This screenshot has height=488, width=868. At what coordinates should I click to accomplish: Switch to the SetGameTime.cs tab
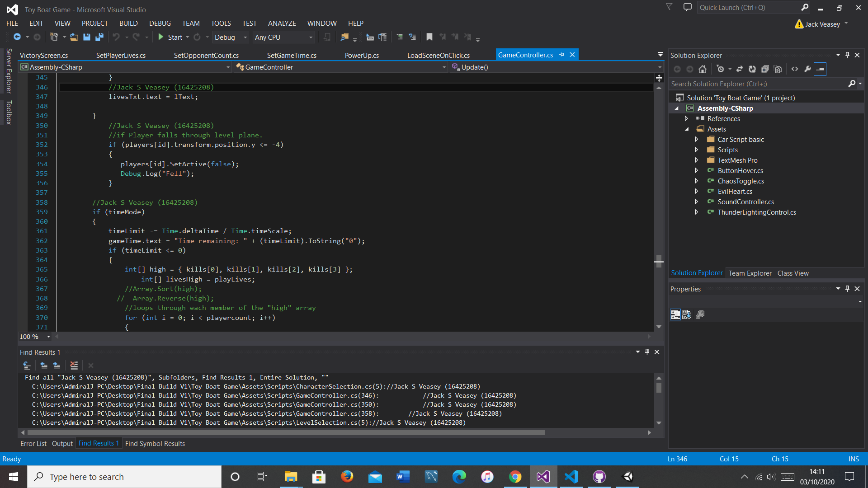(292, 55)
